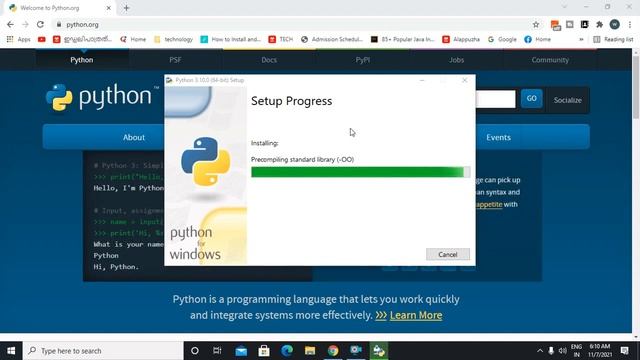The width and height of the screenshot is (640, 360).
Task: Reload the python.org page
Action: pos(40,24)
